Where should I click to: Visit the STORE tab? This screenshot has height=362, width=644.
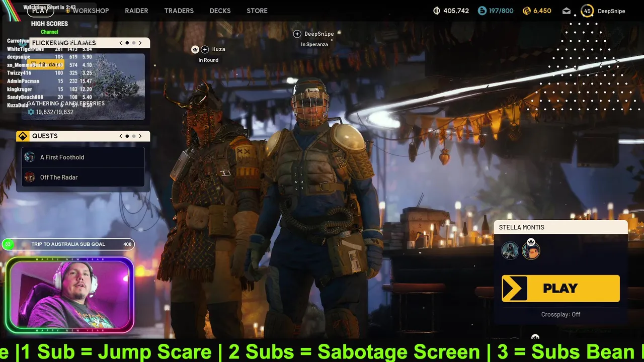click(x=257, y=11)
